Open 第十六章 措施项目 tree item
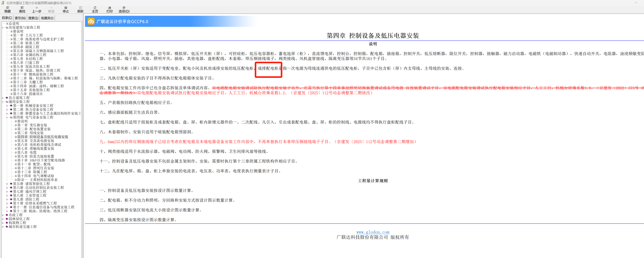The image size is (644, 258). pos(28,94)
